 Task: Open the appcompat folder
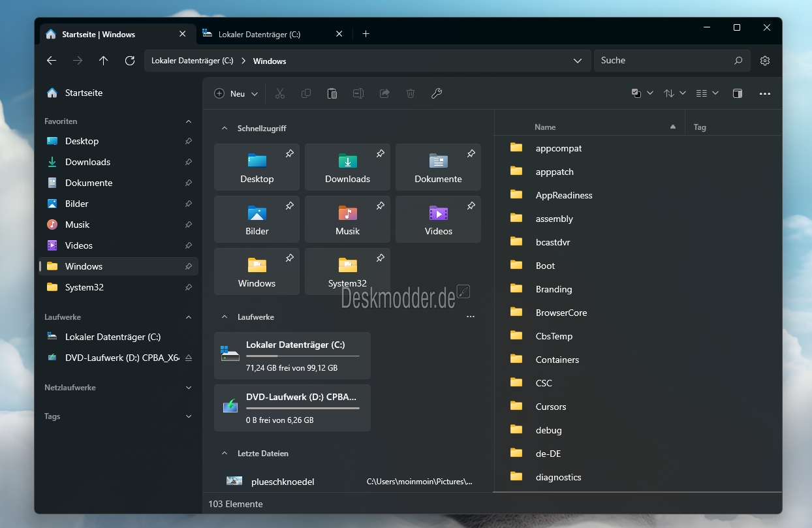[x=638, y=148]
